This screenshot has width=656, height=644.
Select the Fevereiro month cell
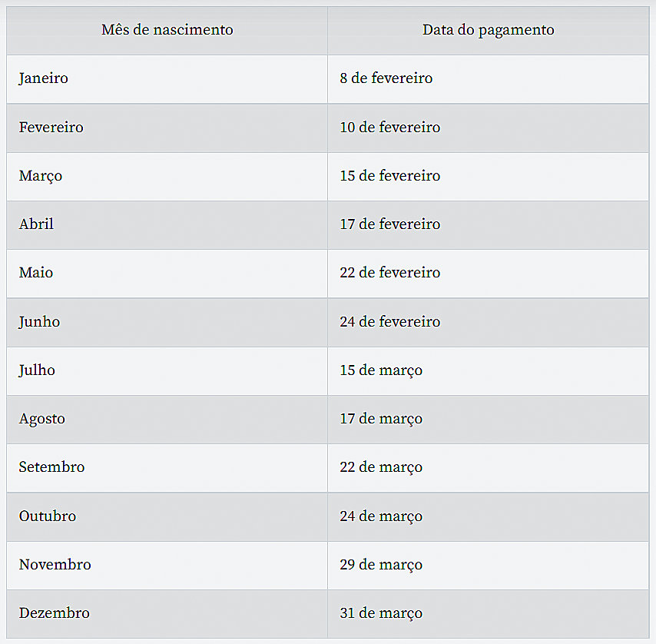[51, 128]
